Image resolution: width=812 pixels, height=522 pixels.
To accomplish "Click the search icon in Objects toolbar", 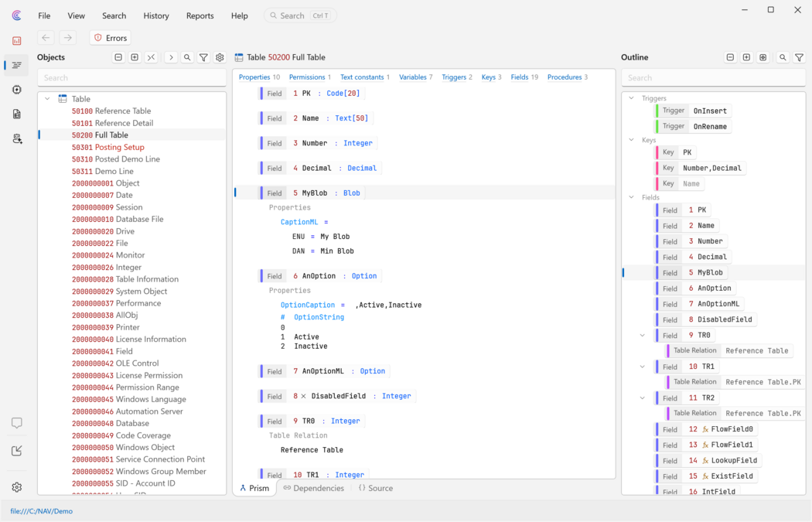I will 187,57.
